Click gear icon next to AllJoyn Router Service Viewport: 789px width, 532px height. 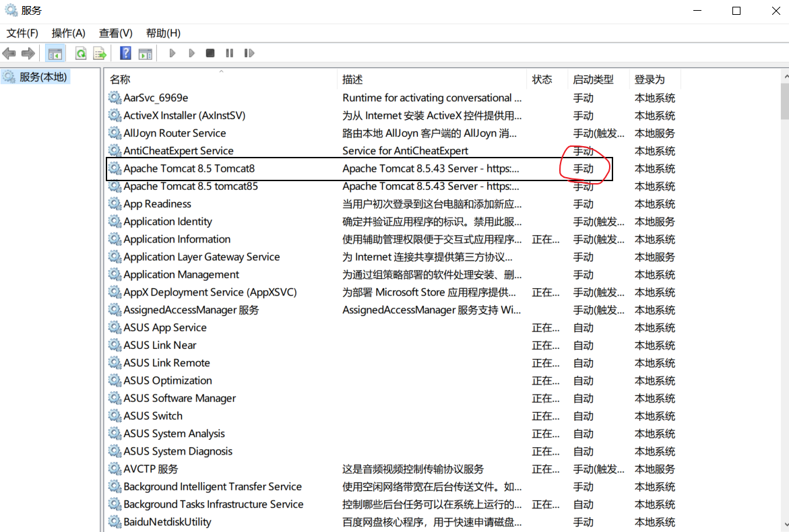(x=115, y=133)
